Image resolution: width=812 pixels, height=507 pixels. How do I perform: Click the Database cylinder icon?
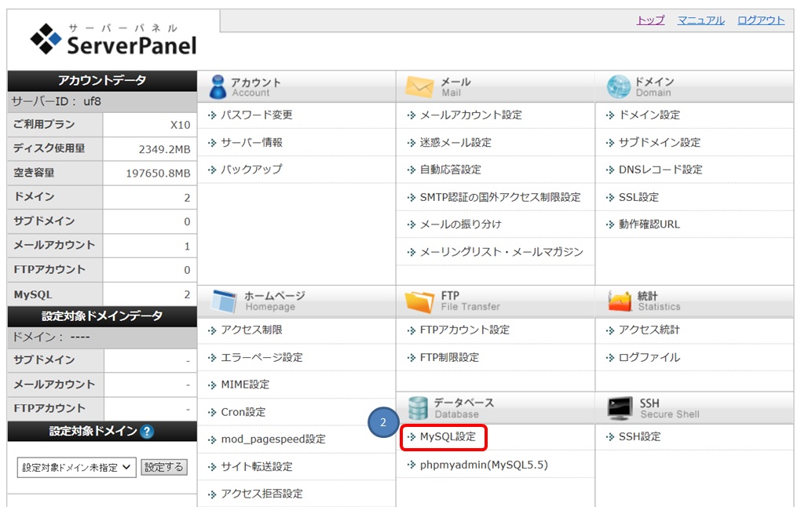point(419,407)
